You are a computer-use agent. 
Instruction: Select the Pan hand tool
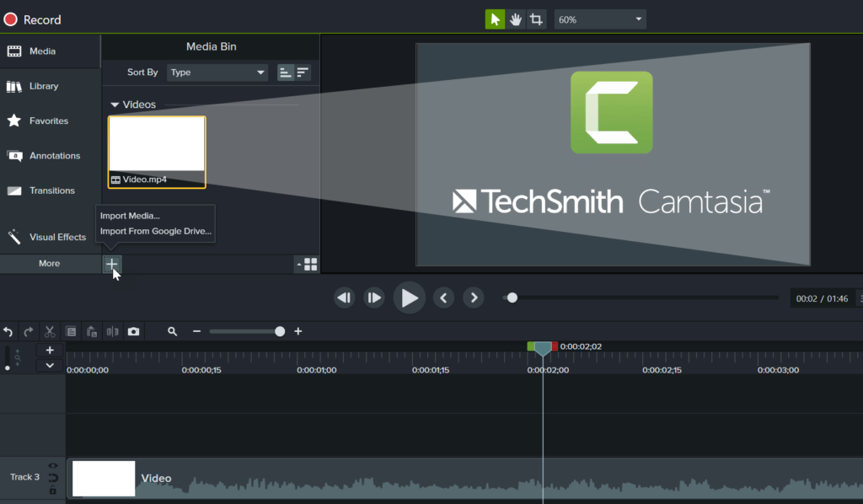[515, 19]
